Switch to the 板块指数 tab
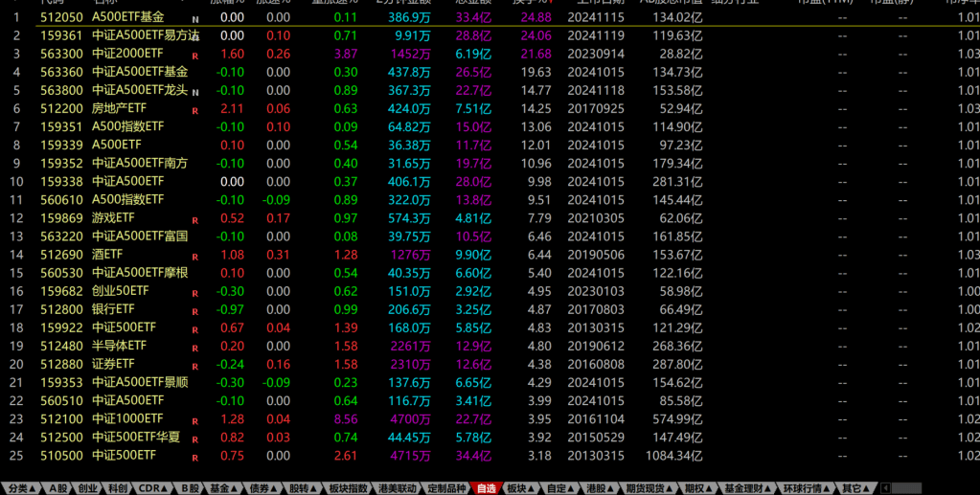The height and width of the screenshot is (495, 980). [x=349, y=488]
